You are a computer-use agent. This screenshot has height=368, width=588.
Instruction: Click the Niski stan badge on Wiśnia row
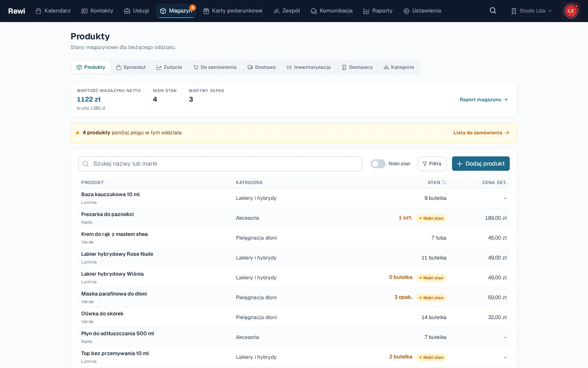431,278
